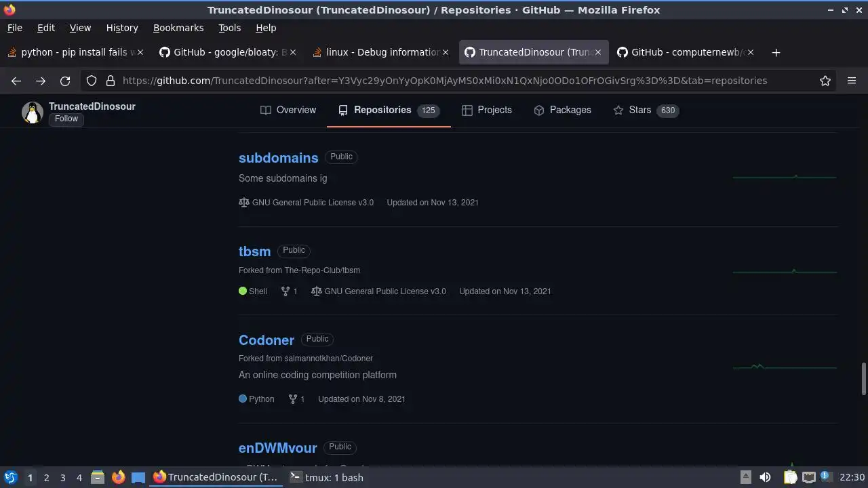Click the removable media tray icon
The height and width of the screenshot is (488, 868).
click(745, 477)
